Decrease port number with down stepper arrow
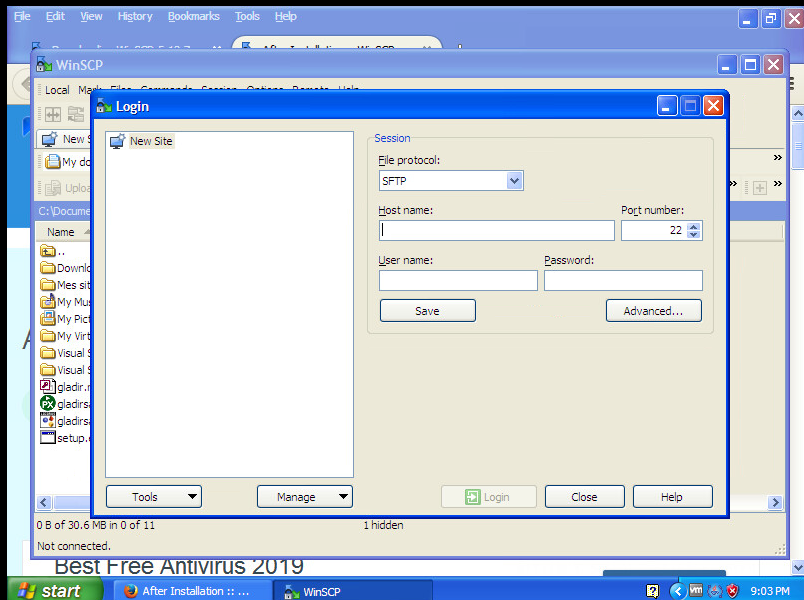Image resolution: width=804 pixels, height=600 pixels. pos(694,235)
